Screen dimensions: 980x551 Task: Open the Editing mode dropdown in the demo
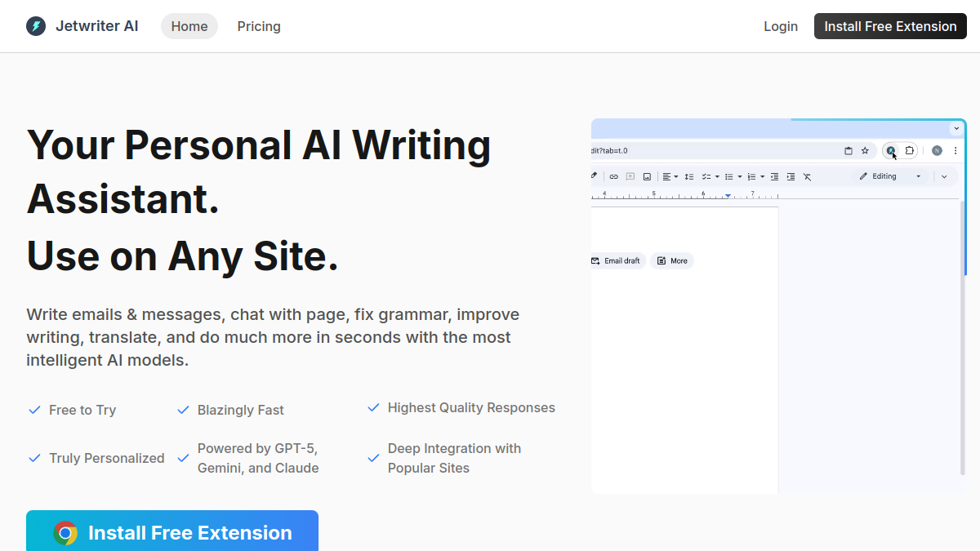click(x=891, y=176)
